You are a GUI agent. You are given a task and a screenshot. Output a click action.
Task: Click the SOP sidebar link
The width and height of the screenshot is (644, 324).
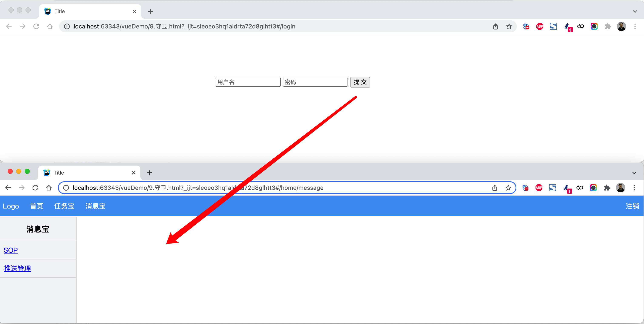click(x=11, y=250)
